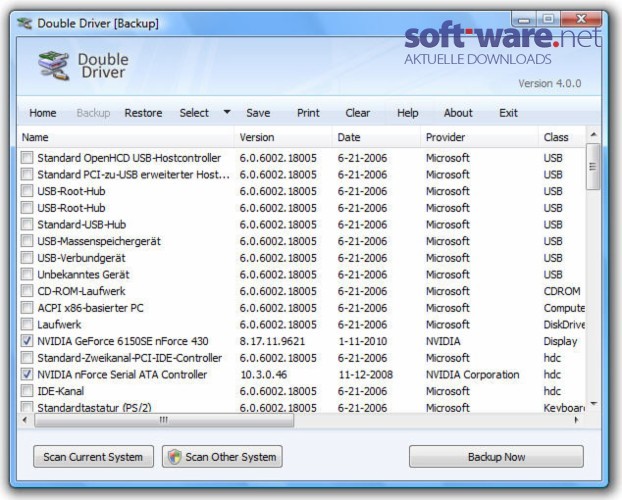622x500 pixels.
Task: Sort list by Provider column header
Action: (x=480, y=137)
